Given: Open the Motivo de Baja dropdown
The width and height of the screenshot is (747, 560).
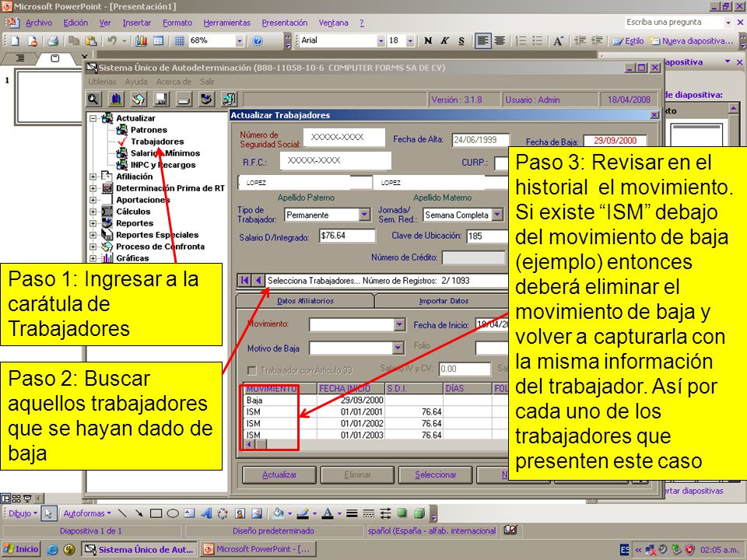Looking at the screenshot, I should 398,348.
